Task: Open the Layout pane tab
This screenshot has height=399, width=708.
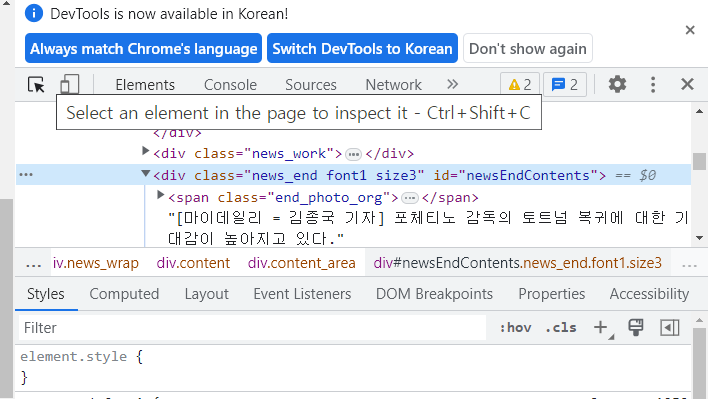Action: coord(206,294)
